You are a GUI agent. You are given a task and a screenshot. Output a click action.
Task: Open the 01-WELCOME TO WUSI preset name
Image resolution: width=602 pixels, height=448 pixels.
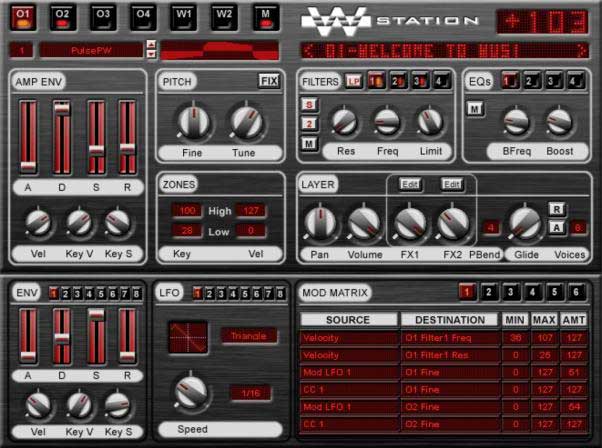(422, 51)
